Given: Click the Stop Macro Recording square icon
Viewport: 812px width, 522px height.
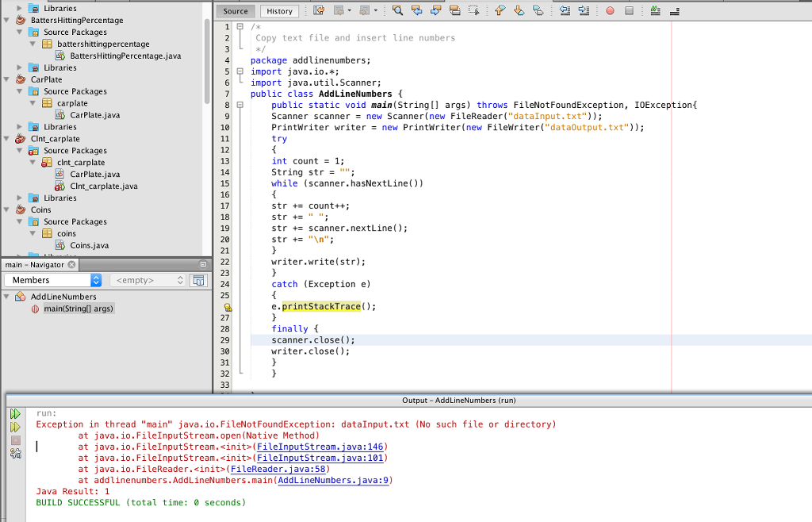Looking at the screenshot, I should [x=628, y=11].
